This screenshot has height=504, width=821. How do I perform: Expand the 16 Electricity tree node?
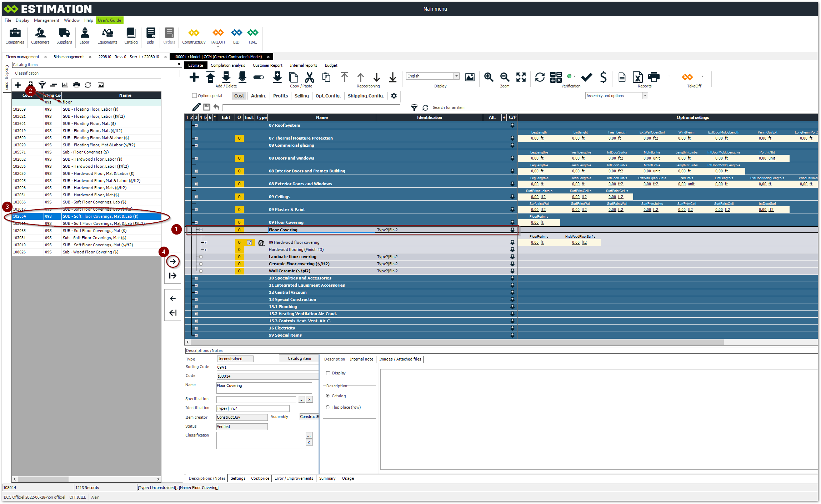tap(196, 328)
